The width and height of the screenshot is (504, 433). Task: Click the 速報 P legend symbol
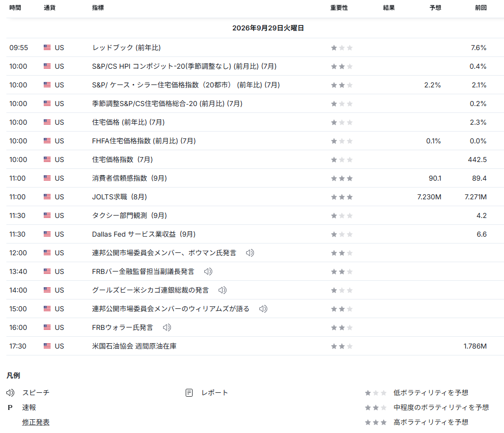pyautogui.click(x=10, y=407)
